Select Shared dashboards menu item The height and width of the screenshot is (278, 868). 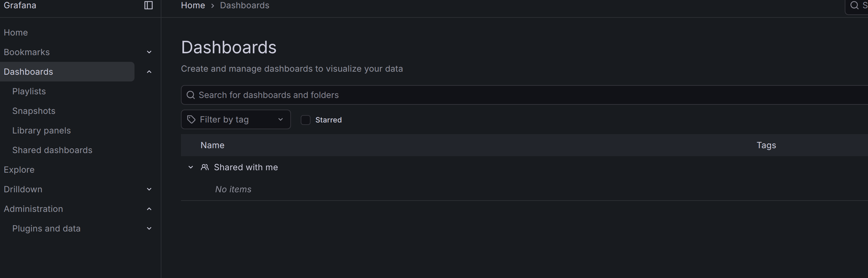point(52,150)
